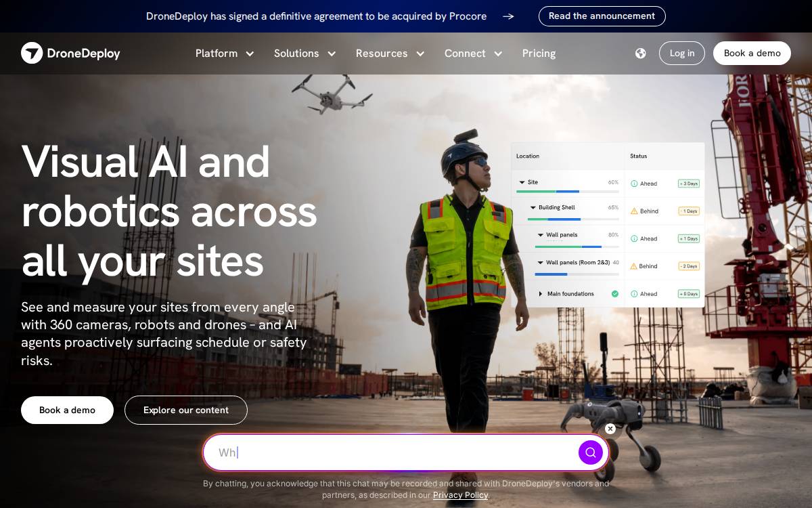Click the Status column header

point(639,156)
